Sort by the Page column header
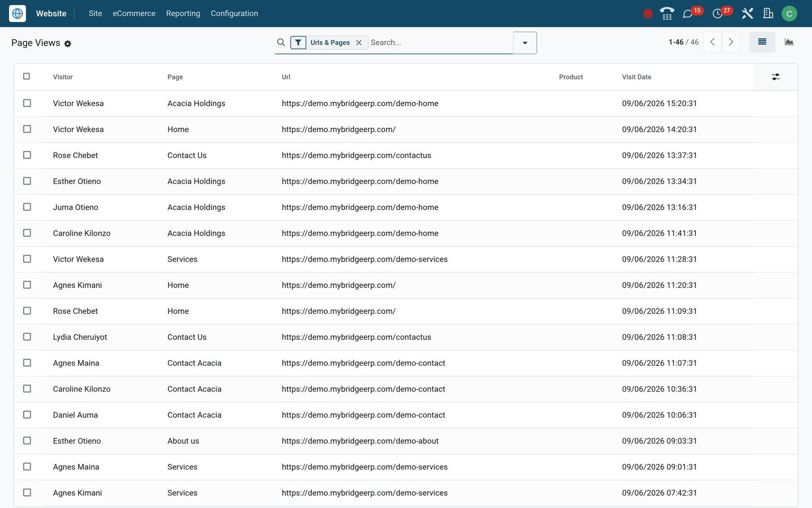812x508 pixels. click(175, 77)
